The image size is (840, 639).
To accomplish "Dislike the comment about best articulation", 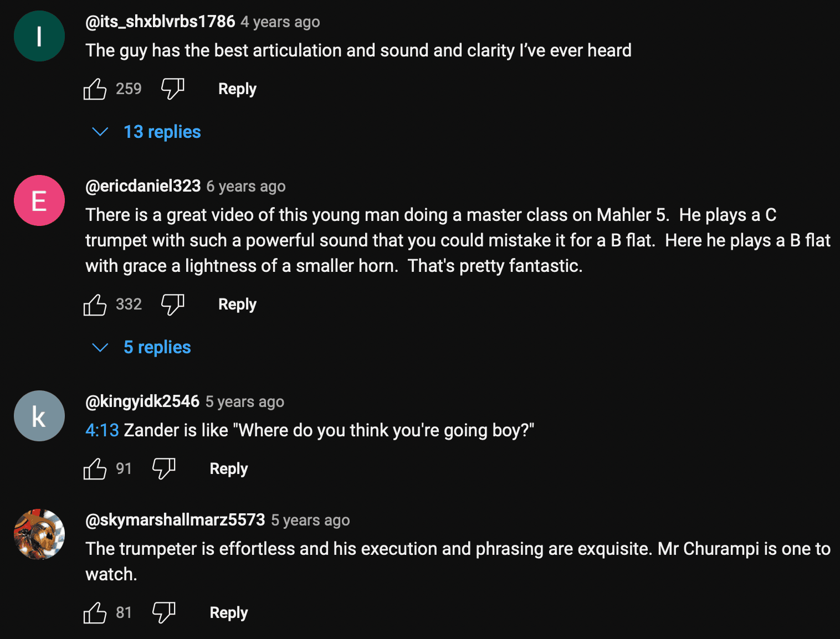I will pyautogui.click(x=172, y=89).
